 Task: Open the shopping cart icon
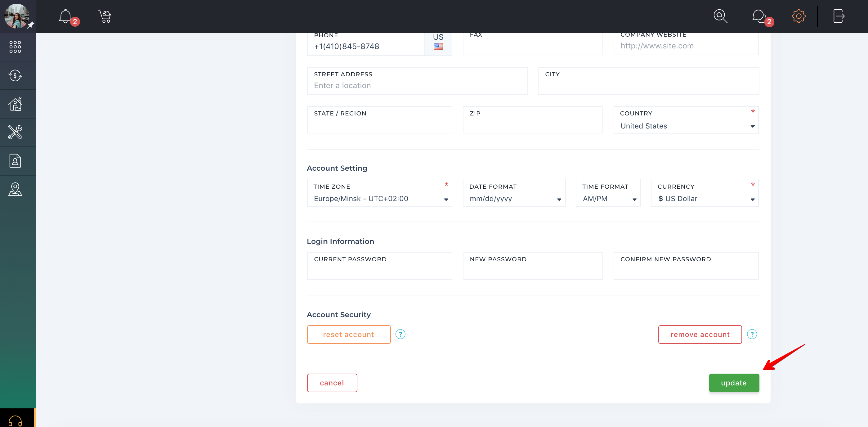105,16
